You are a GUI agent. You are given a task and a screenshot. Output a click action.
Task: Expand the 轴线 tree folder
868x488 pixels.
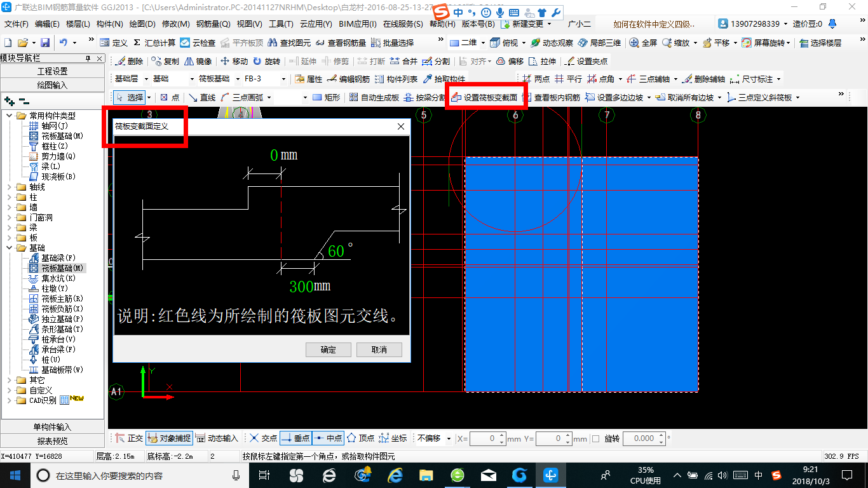pyautogui.click(x=9, y=187)
